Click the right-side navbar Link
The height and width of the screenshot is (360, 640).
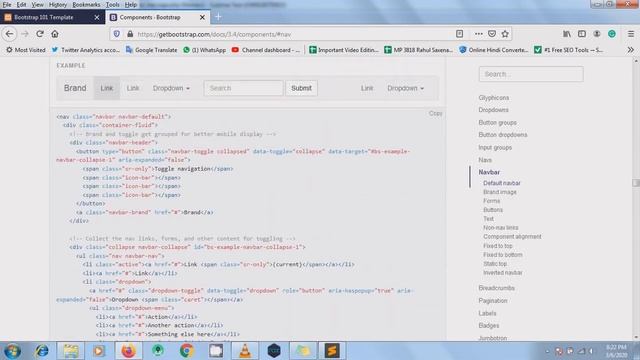click(367, 88)
